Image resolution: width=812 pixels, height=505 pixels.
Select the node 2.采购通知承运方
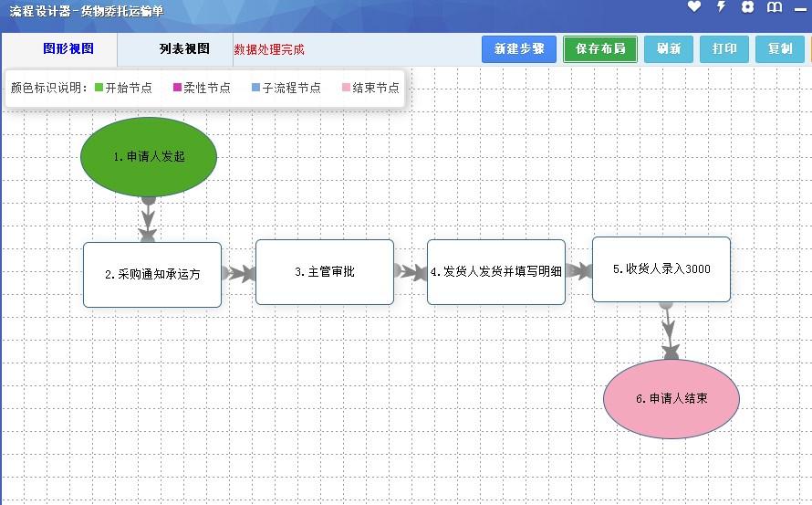(152, 275)
